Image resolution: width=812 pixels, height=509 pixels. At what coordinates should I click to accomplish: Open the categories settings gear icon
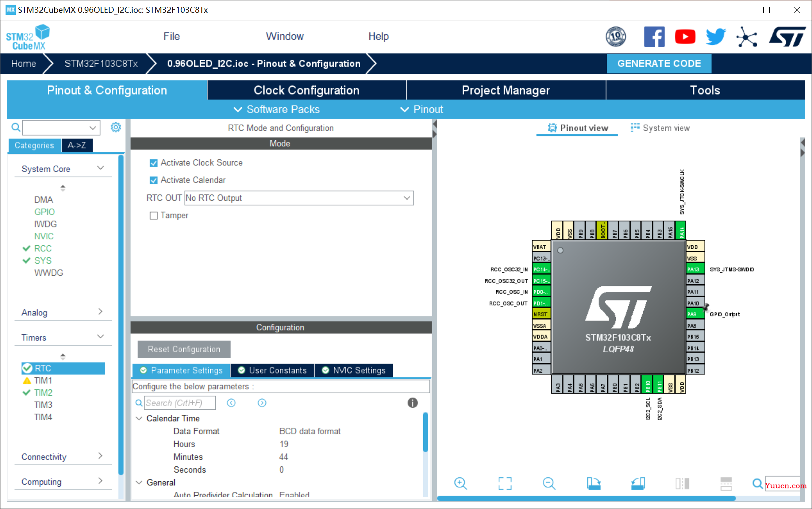click(116, 127)
